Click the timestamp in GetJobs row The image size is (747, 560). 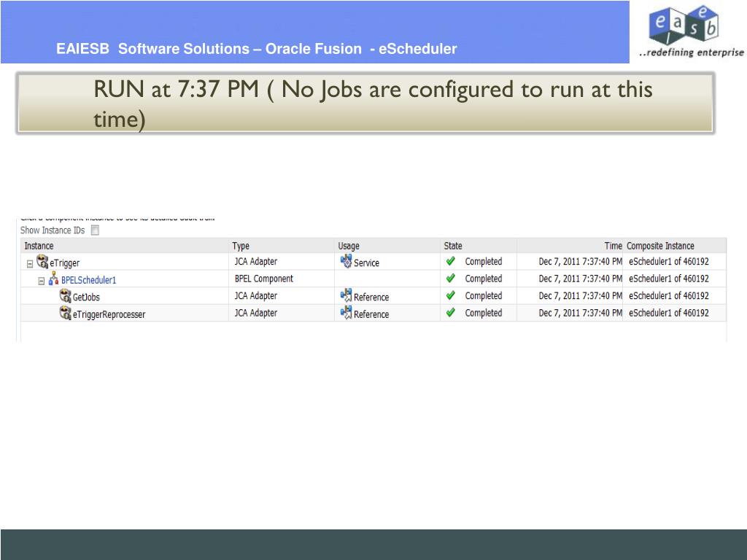pyautogui.click(x=580, y=296)
